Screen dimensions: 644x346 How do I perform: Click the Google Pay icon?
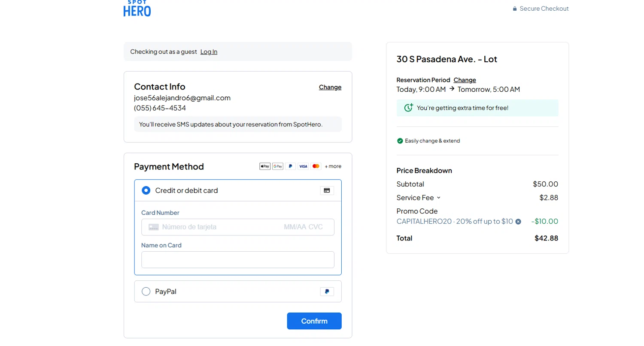coord(278,166)
